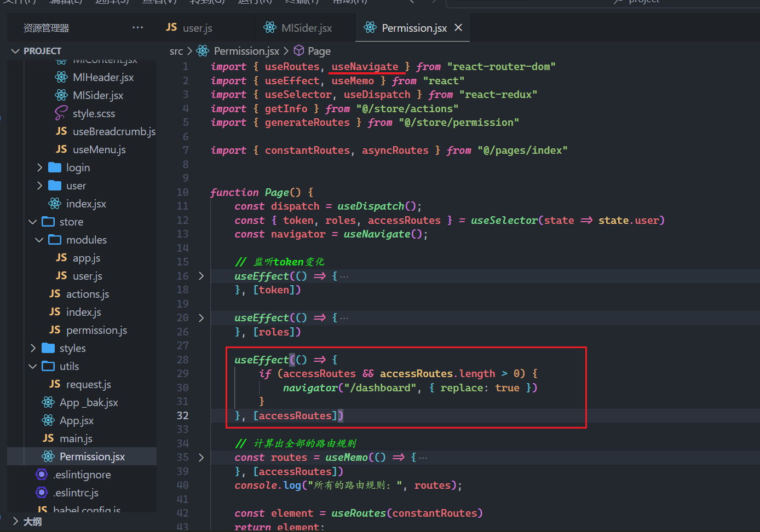Click the folder icon of store
The width and height of the screenshot is (760, 532).
pos(48,222)
